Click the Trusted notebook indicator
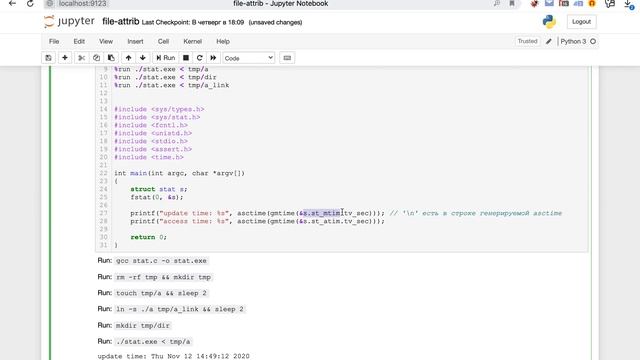The height and width of the screenshot is (360, 640). pyautogui.click(x=527, y=41)
